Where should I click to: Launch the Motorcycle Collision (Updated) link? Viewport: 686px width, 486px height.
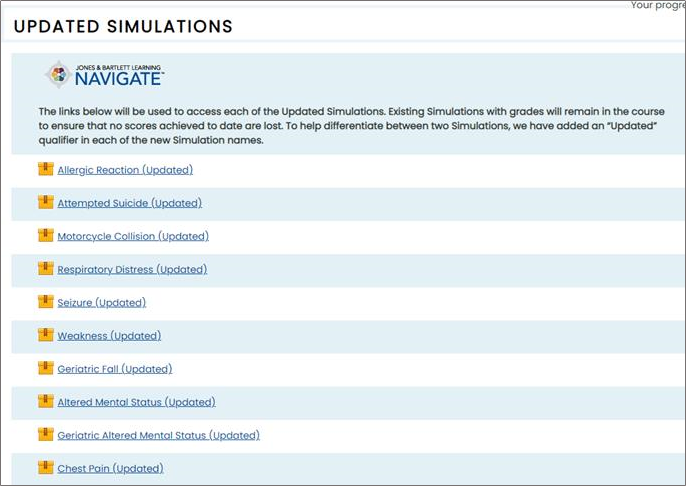133,236
